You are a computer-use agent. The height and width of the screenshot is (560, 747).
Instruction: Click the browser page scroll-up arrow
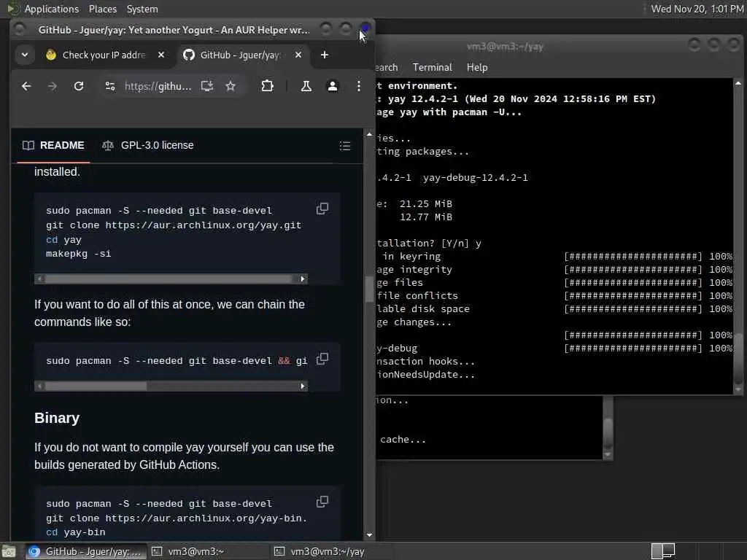369,135
